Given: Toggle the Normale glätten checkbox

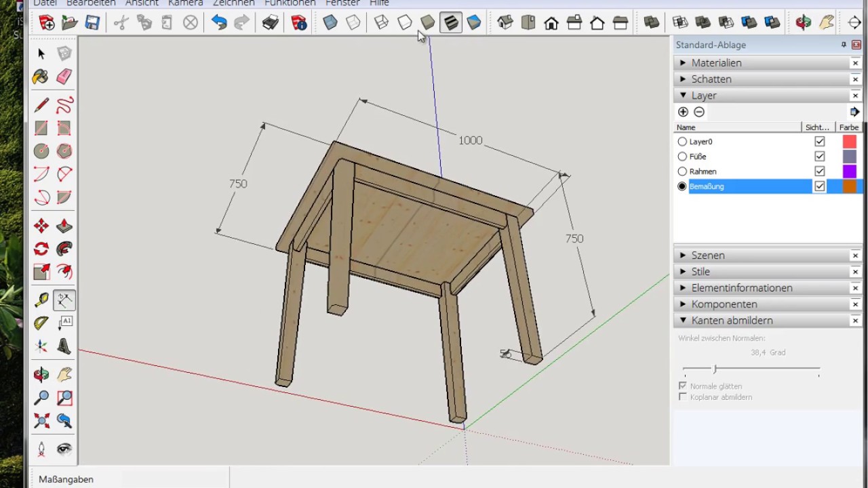Looking at the screenshot, I should coord(683,386).
